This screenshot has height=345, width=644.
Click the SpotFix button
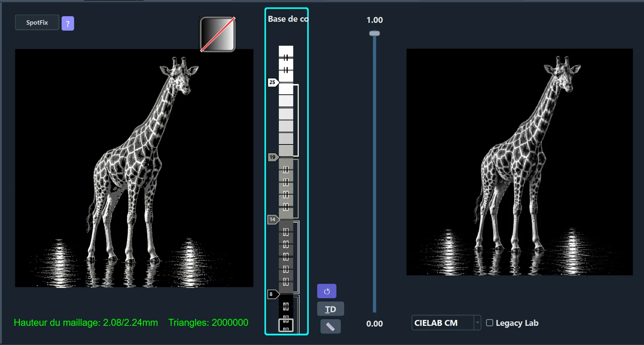tap(37, 23)
